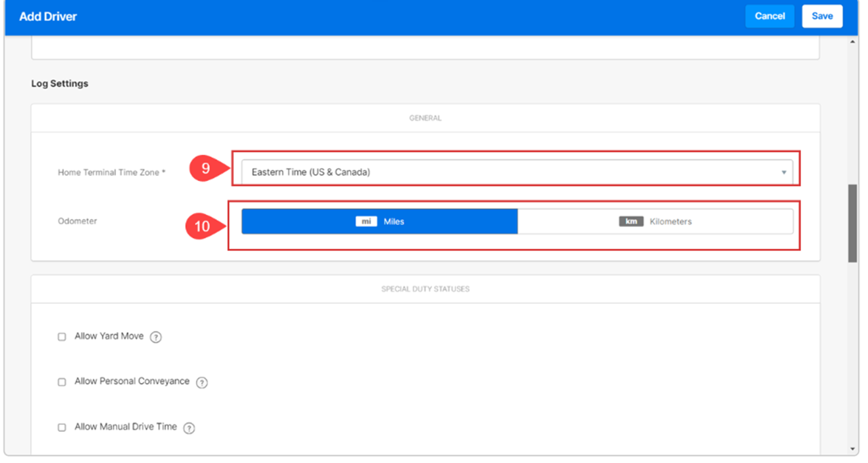
Task: Enable Allow Personal Conveyance checkbox
Action: click(62, 382)
